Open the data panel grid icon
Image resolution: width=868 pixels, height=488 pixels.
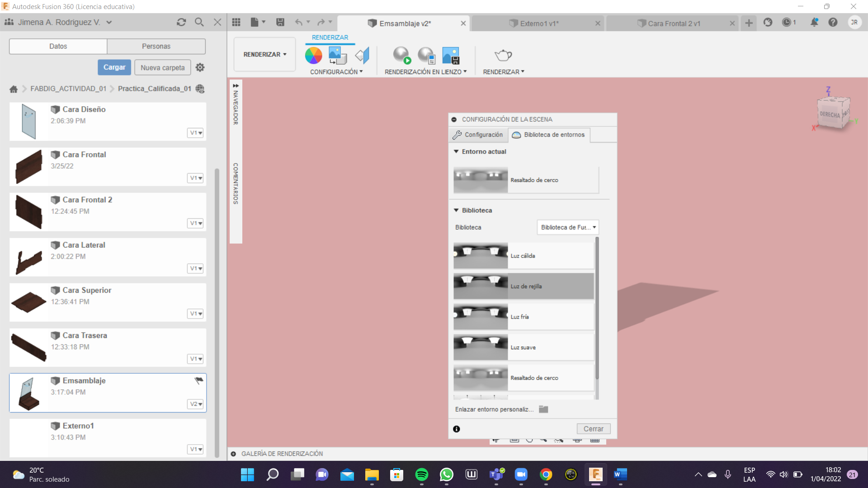236,22
